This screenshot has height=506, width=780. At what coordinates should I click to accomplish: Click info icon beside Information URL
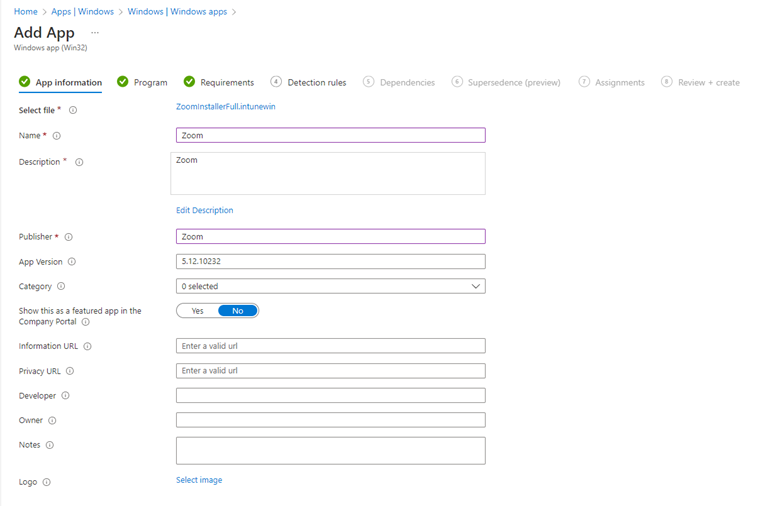[88, 346]
